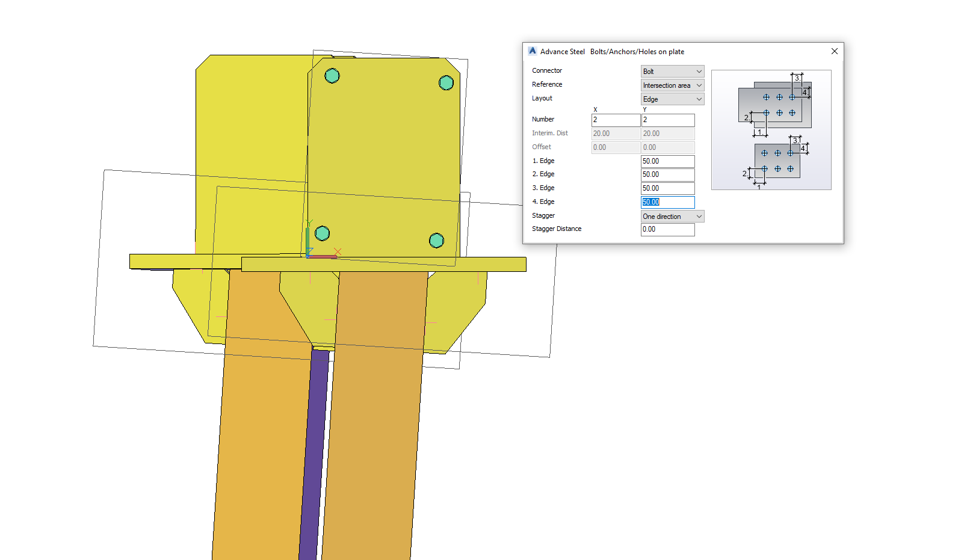964x560 pixels.
Task: Click the disabled Offset Y field
Action: pos(667,147)
